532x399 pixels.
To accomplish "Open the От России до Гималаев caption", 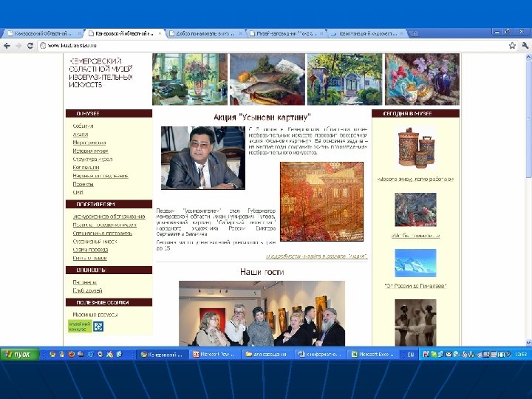I will coord(415,286).
